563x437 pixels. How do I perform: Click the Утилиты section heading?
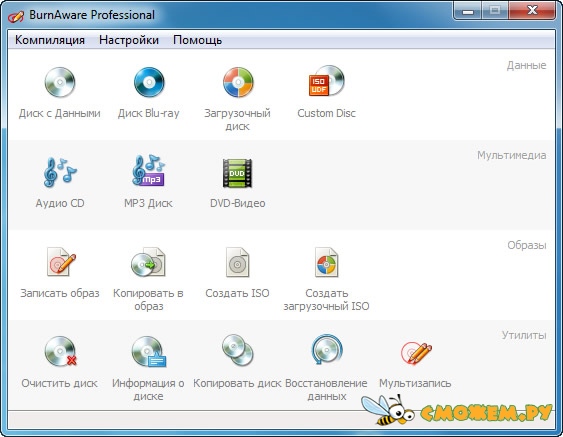(524, 335)
